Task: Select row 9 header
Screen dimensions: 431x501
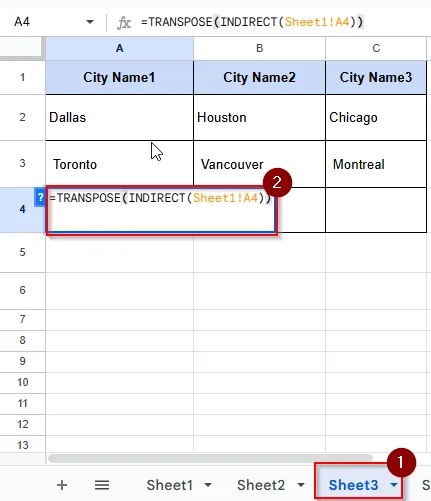Action: pyautogui.click(x=22, y=361)
